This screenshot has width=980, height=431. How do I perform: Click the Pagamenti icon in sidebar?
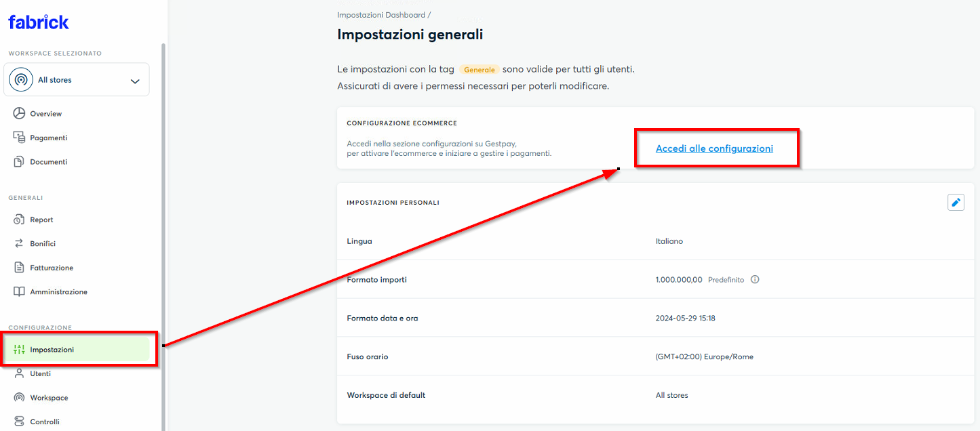click(x=19, y=138)
